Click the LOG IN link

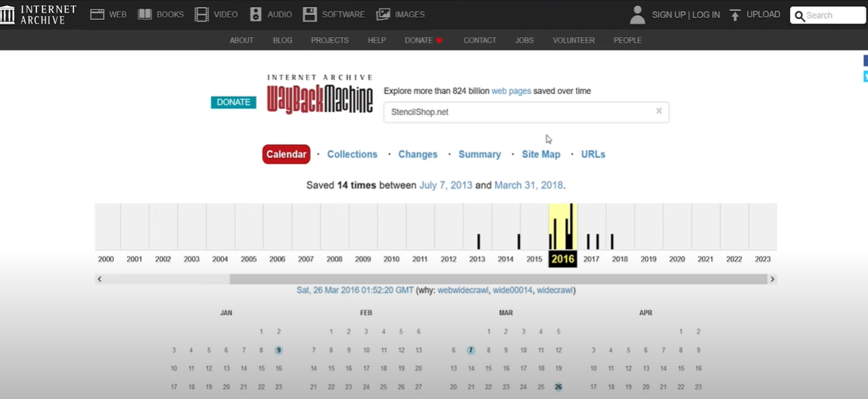(706, 15)
